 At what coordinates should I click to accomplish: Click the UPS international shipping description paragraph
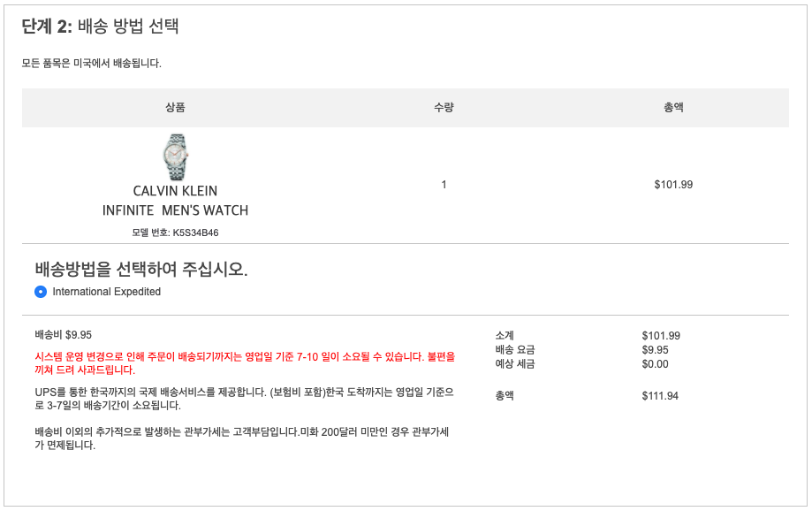pos(245,398)
